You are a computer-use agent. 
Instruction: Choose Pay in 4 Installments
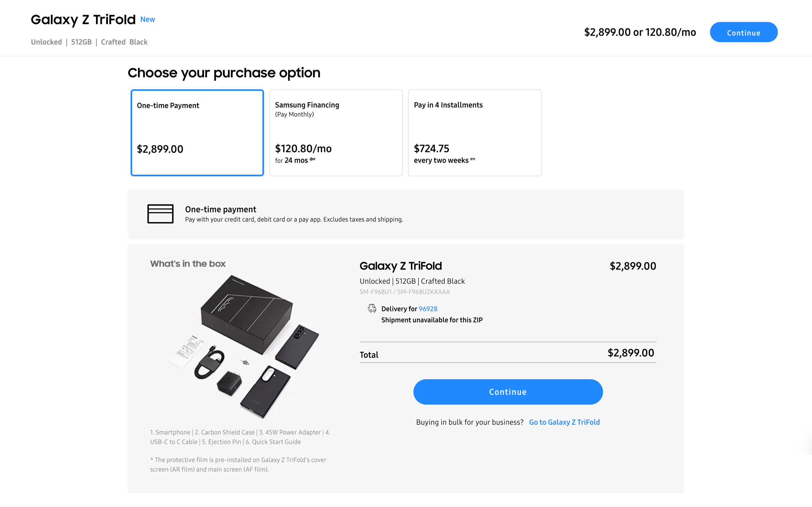point(475,133)
